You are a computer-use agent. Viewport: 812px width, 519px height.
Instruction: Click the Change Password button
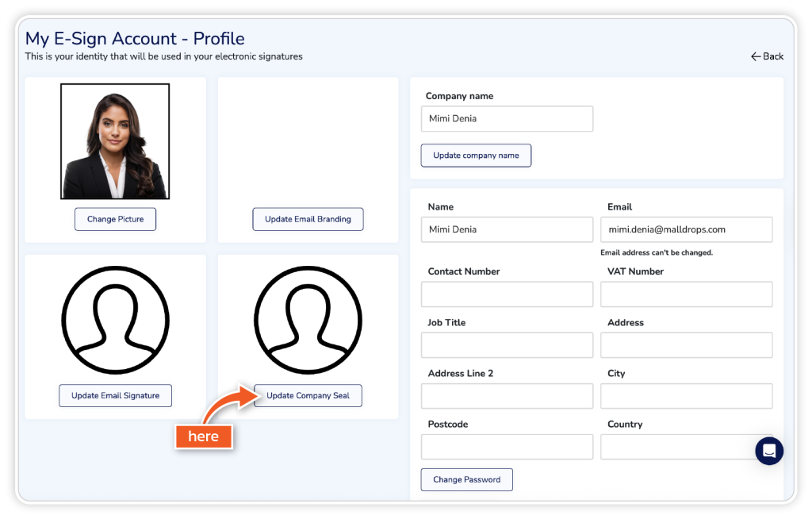point(466,479)
